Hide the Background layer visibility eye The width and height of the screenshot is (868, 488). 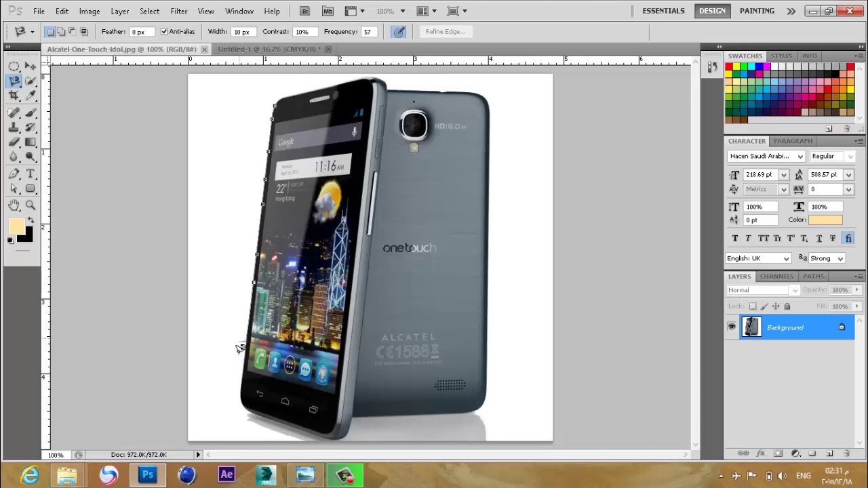coord(732,327)
